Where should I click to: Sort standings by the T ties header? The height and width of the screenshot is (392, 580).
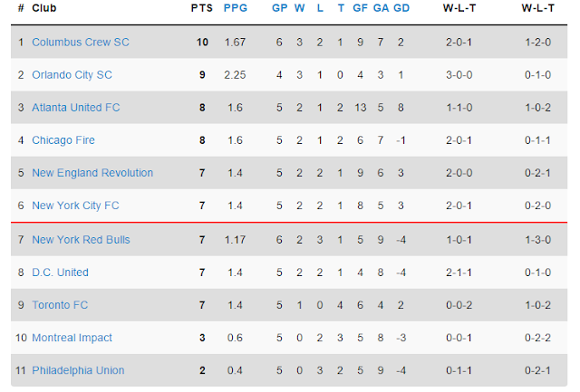[341, 8]
